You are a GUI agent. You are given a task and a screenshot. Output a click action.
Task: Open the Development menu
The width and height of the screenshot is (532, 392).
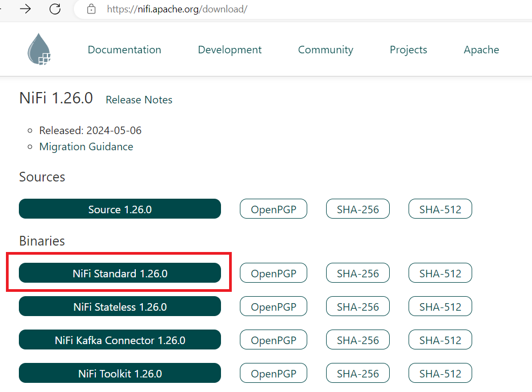pos(230,50)
